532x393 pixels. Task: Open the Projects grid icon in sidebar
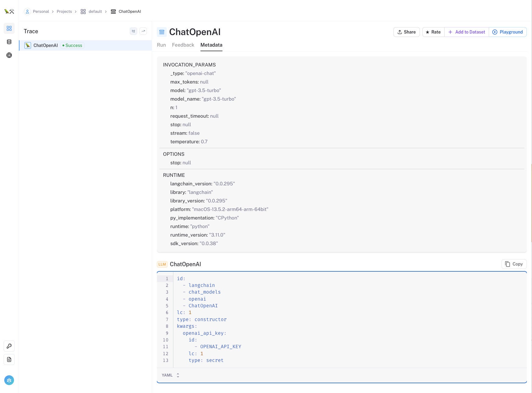pos(9,28)
